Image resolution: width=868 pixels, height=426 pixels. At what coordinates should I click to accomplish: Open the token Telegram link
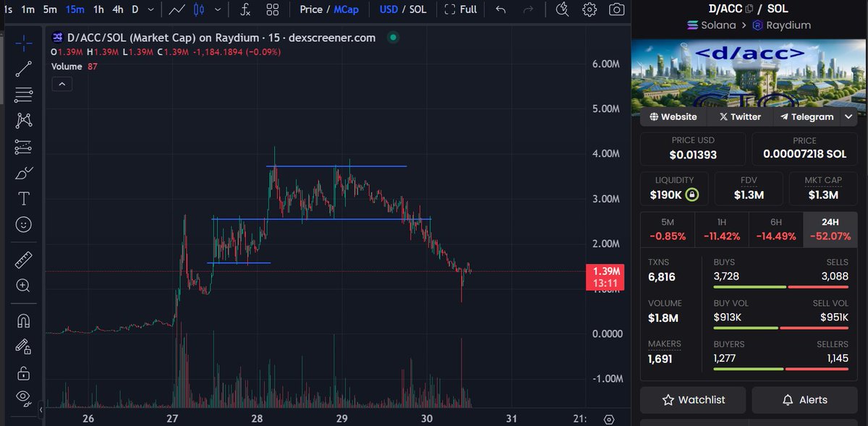pos(807,116)
